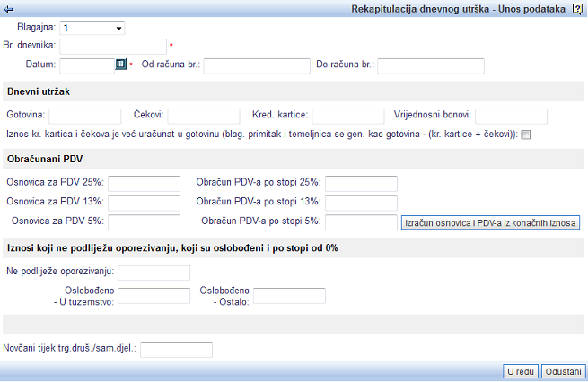Open the help question mark icon
Screen dimensions: 588x382
(577, 8)
